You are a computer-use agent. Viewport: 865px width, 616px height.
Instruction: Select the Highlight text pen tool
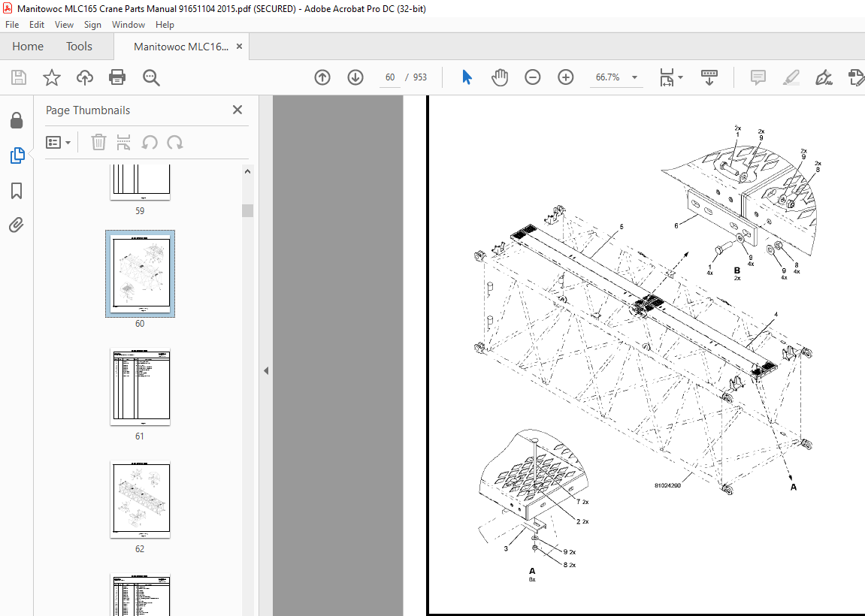[791, 77]
